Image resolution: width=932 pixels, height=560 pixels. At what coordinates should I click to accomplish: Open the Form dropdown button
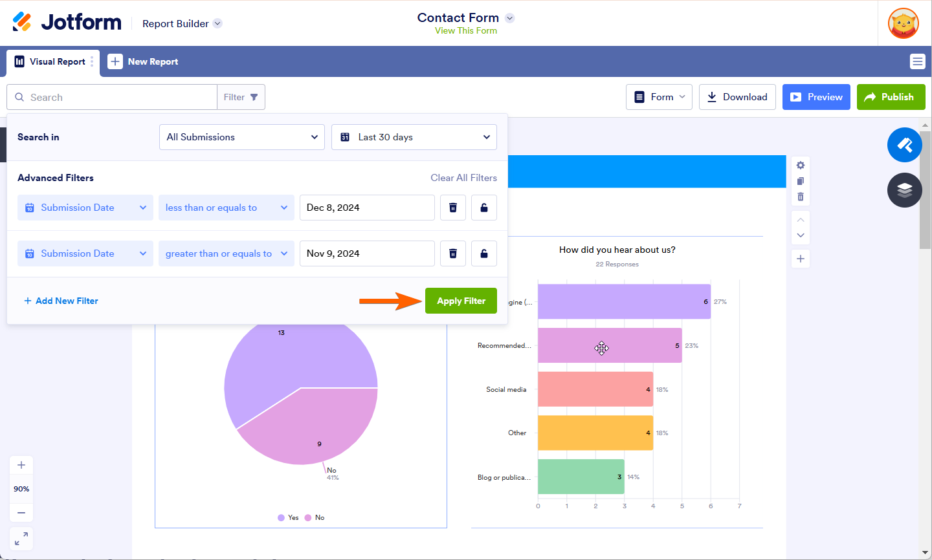click(659, 97)
